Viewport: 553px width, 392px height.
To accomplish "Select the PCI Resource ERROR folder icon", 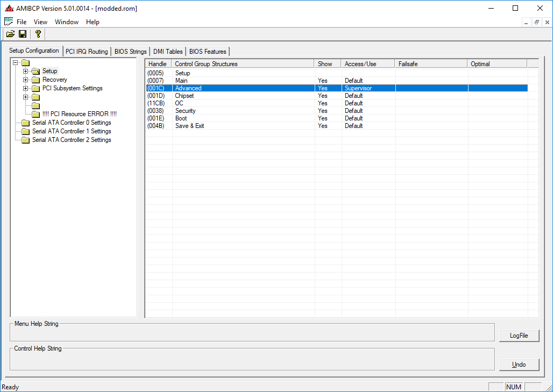I will (x=36, y=114).
